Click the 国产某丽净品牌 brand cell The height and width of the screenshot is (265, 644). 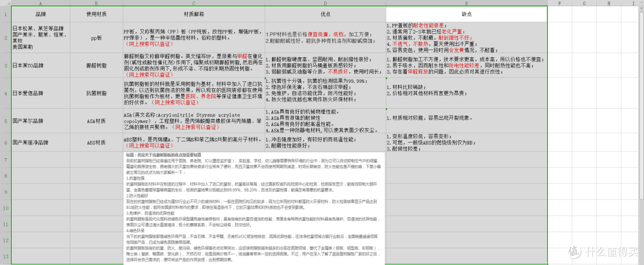tap(41, 143)
